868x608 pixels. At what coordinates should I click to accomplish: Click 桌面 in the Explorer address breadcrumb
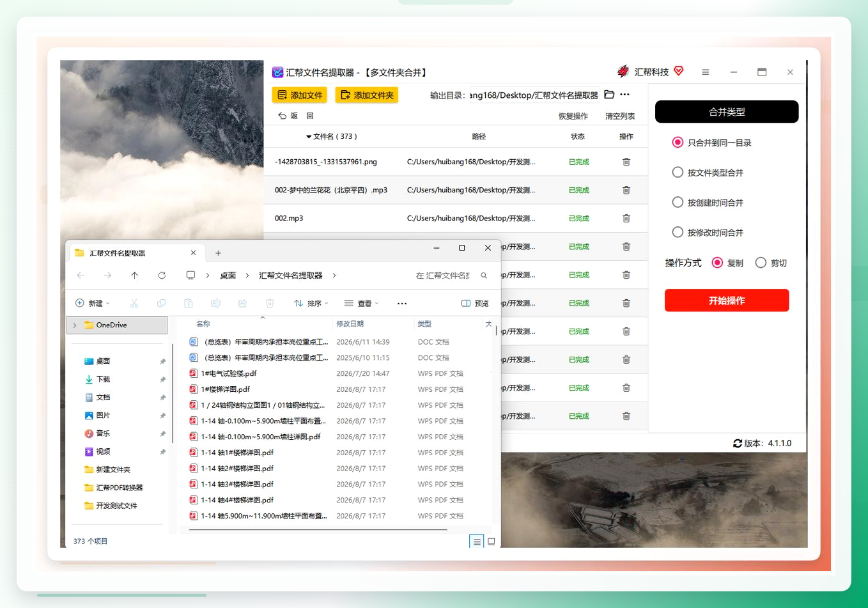(x=228, y=276)
